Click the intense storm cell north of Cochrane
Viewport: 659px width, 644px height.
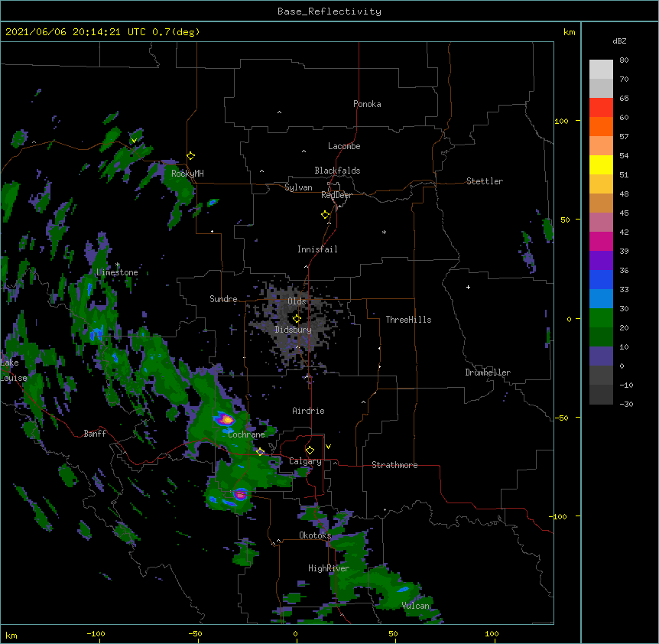226,419
